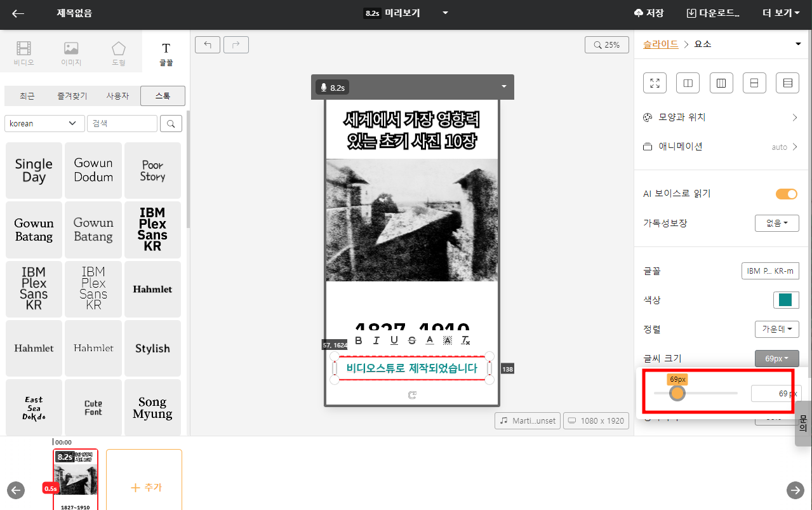Viewport: 812px width, 510px height.
Task: Choose the East Sea Dokdo font
Action: 34,407
